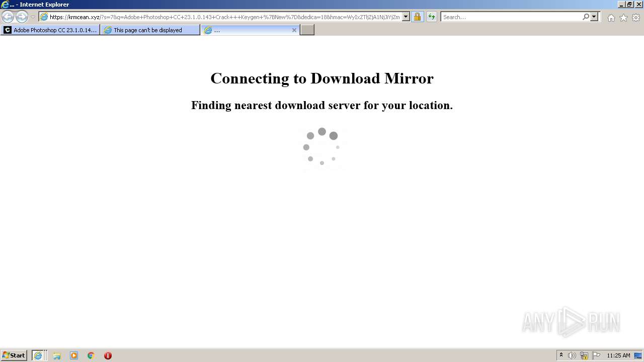
Task: Switch to Adobe Photoshop CC 23.1.0.14 tab
Action: click(50, 30)
